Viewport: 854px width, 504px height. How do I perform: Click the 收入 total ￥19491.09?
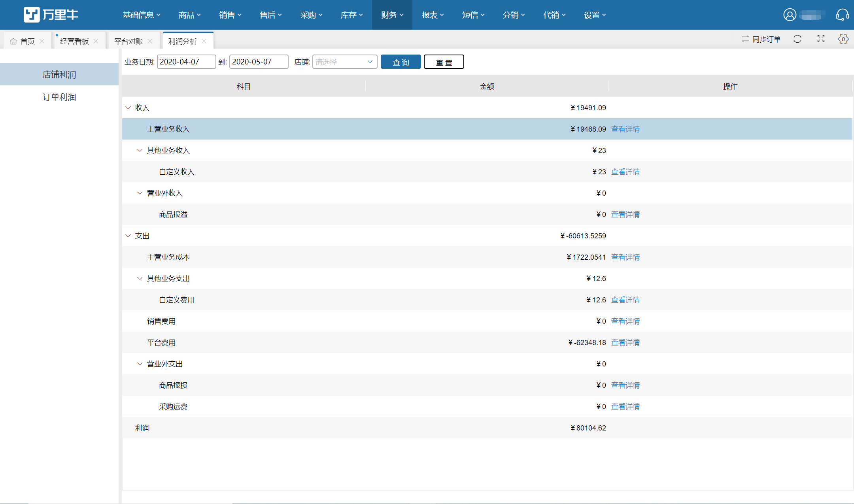tap(588, 108)
